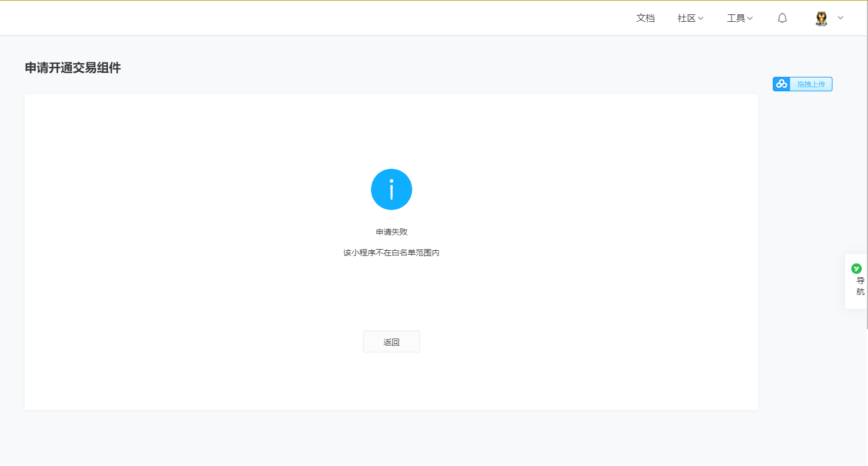Open the 文档 link in header
Image resolution: width=868 pixels, height=466 pixels.
(x=645, y=18)
